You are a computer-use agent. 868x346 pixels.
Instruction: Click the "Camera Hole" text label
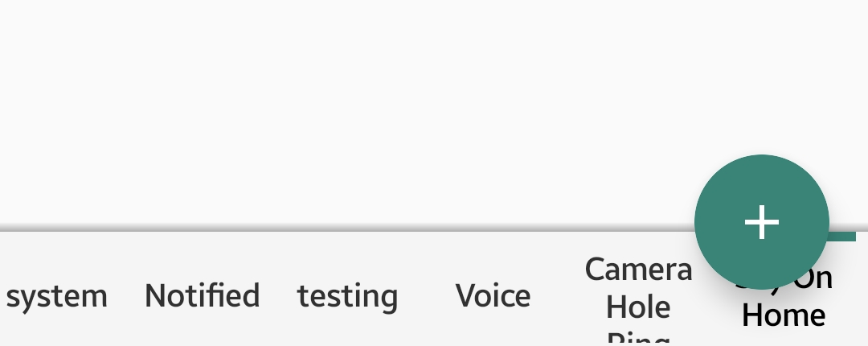tap(638, 287)
